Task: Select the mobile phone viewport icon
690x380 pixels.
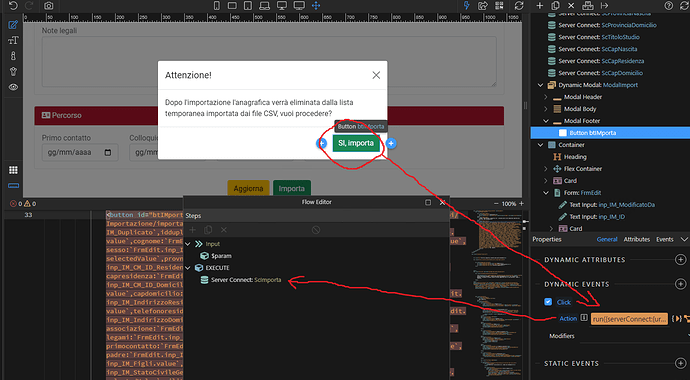Action: pyautogui.click(x=217, y=6)
